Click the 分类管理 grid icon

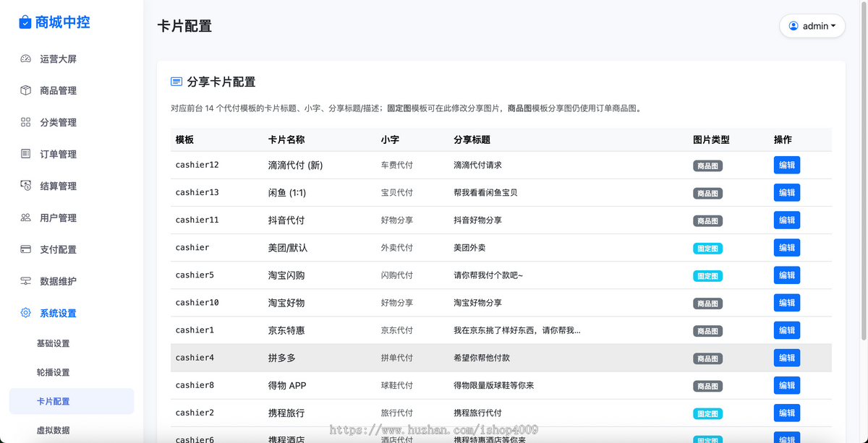pos(26,123)
